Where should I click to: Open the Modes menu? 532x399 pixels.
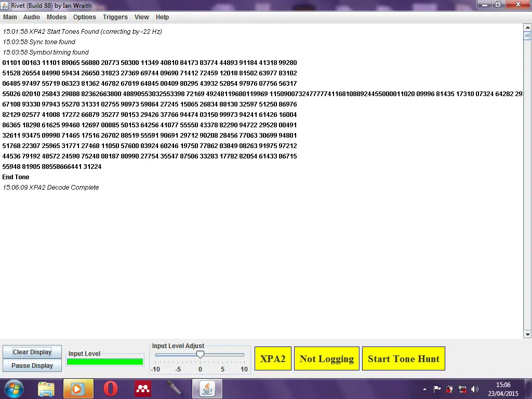tap(57, 17)
